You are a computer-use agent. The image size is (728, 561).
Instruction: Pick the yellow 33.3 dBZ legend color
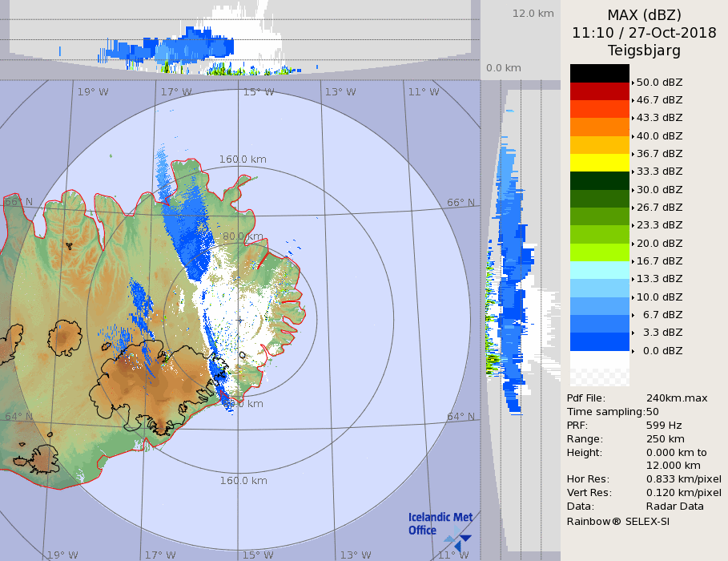tap(599, 163)
